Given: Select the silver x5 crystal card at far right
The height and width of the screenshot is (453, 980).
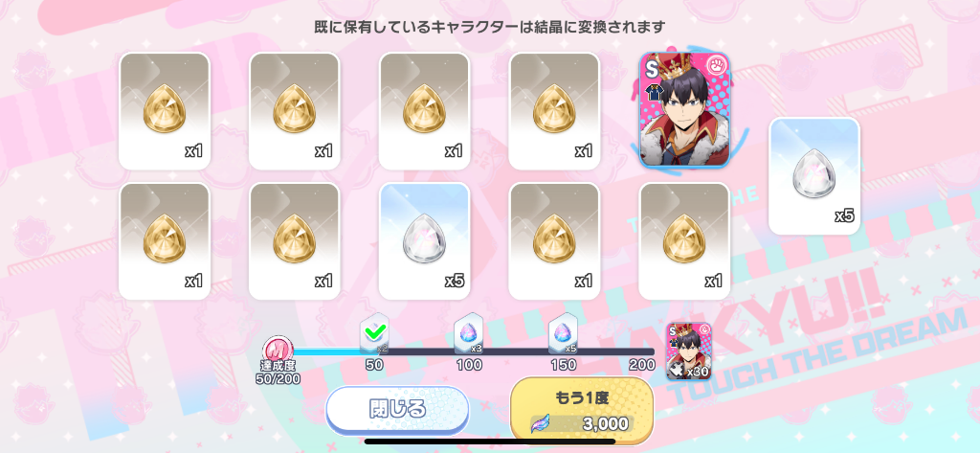Looking at the screenshot, I should [x=814, y=176].
